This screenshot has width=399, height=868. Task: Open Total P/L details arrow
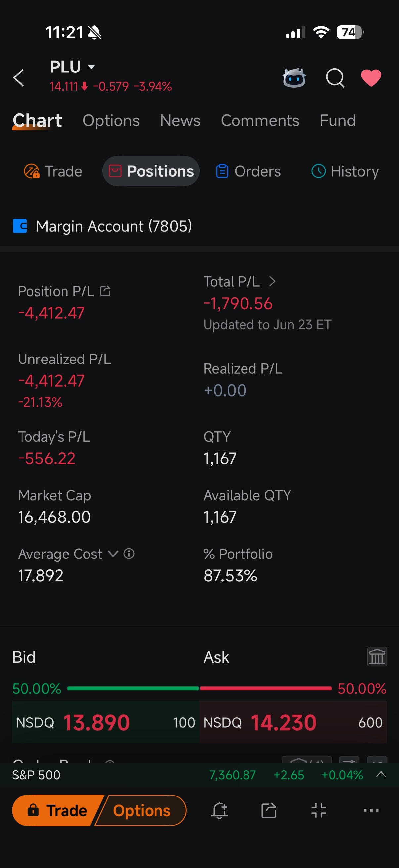coord(272,281)
